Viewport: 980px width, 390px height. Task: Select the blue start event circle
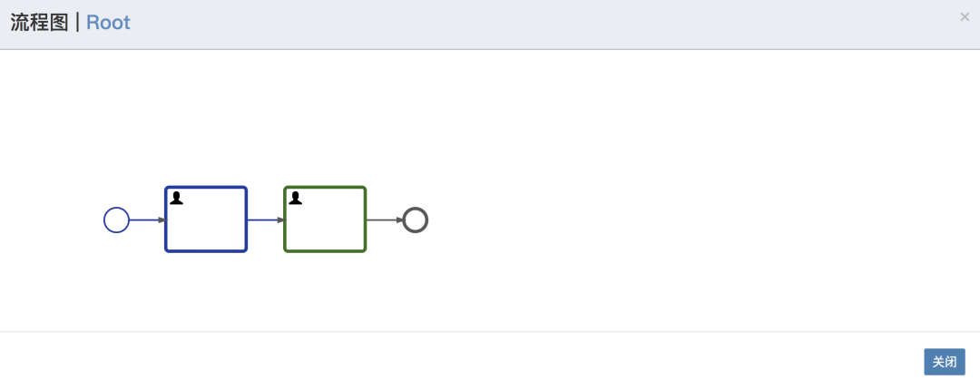(116, 220)
